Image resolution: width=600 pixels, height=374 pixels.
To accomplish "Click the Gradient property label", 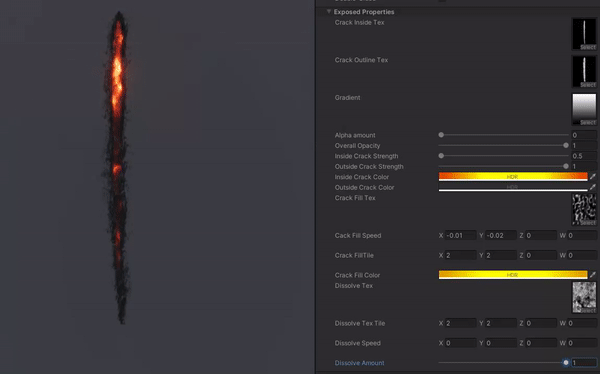I will [x=347, y=98].
